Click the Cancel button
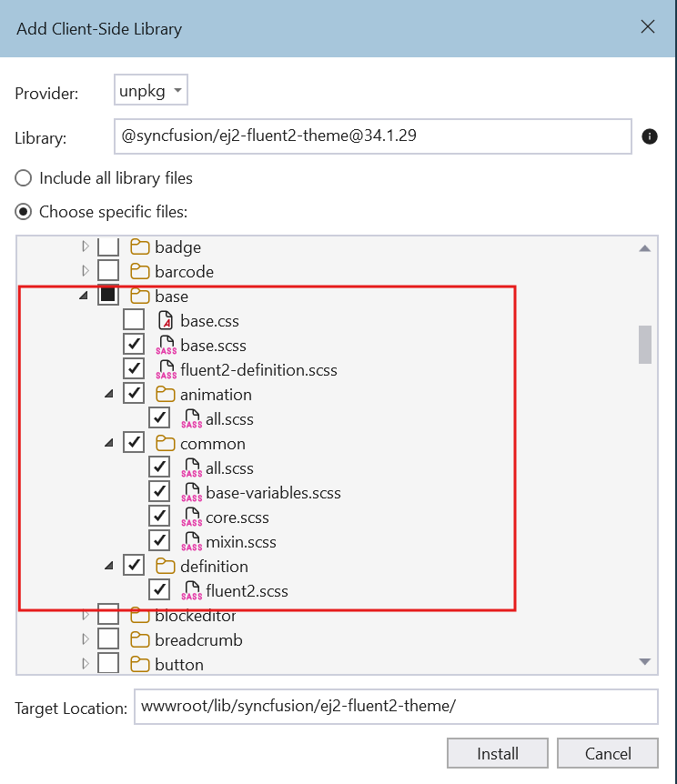677x784 pixels. click(x=608, y=753)
